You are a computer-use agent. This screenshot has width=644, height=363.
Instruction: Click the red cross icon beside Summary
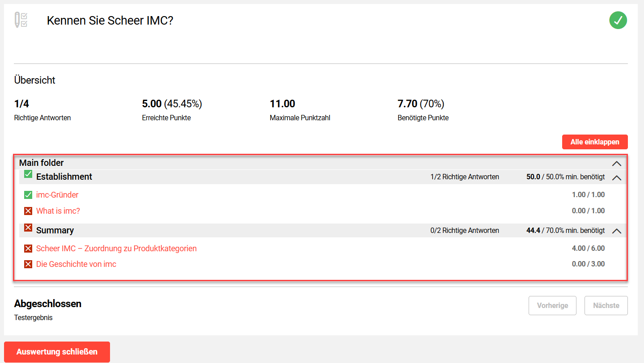click(28, 228)
